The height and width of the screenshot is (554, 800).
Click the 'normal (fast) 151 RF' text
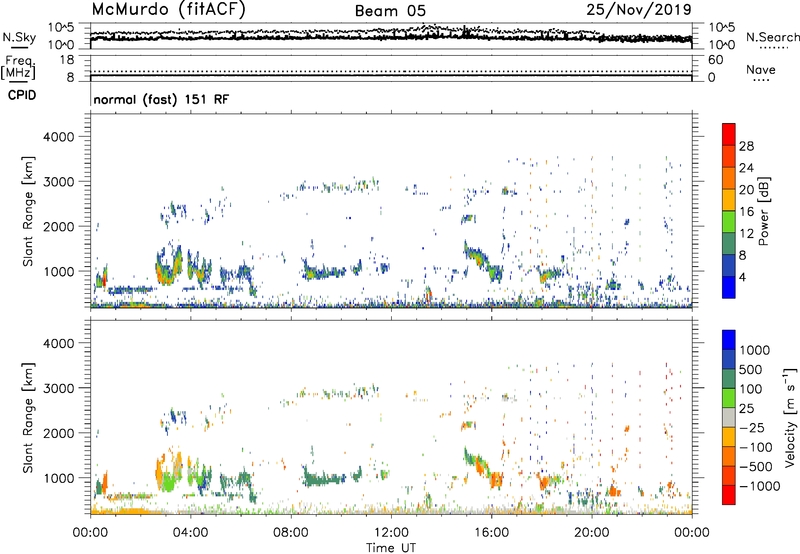[x=161, y=99]
